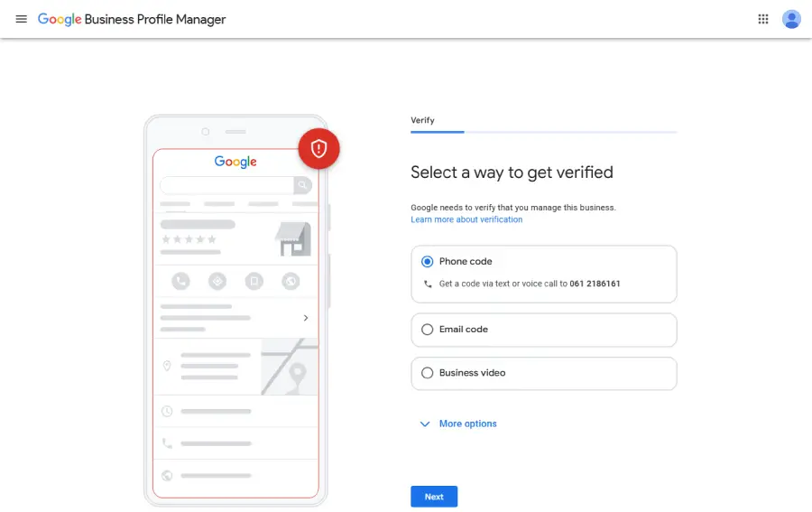
Task: Click the phone number 061 2186161
Action: 595,284
